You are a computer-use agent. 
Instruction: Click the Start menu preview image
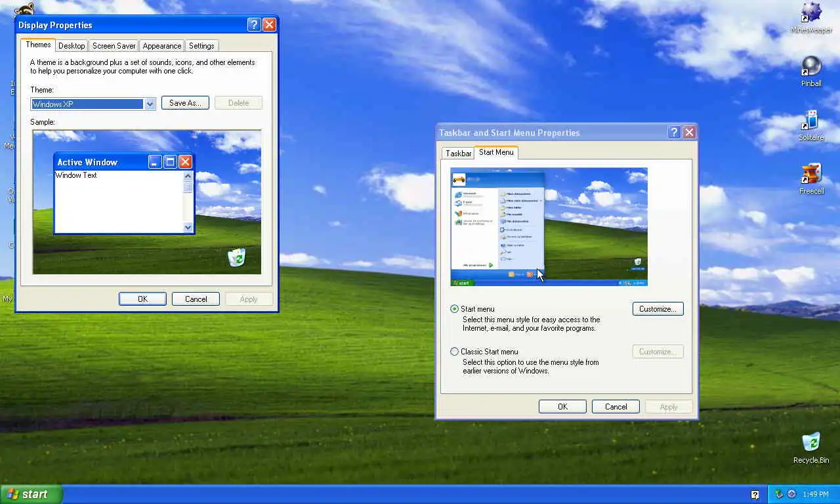click(x=549, y=227)
